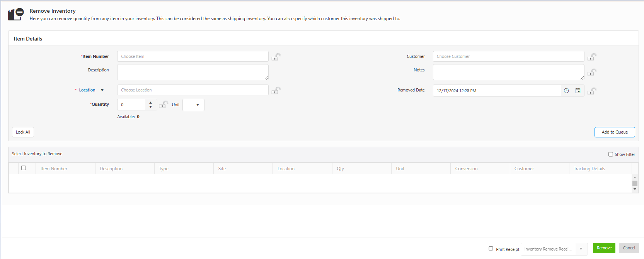Screen dimensions: 644x259
Task: Check the Print Receipt checkbox
Action: [x=491, y=249]
